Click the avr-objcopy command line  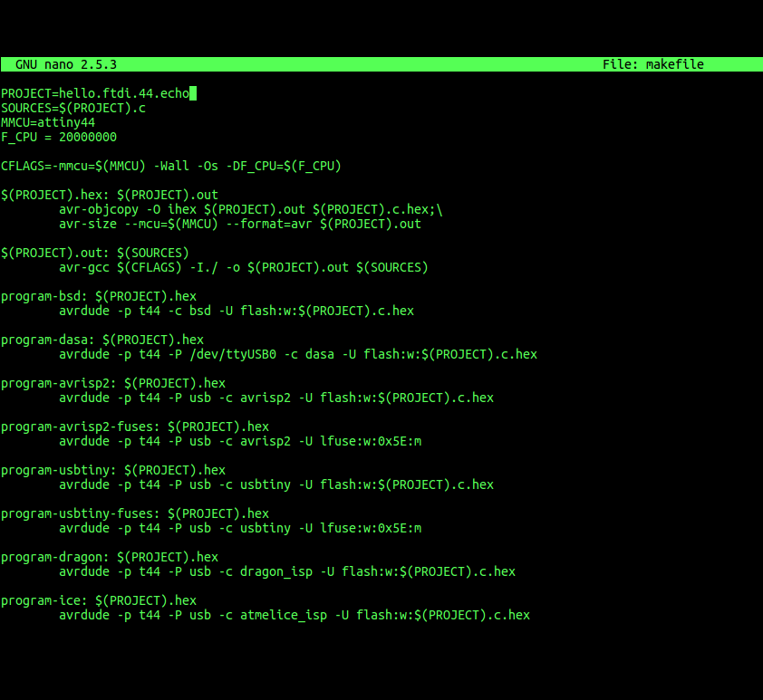click(251, 209)
